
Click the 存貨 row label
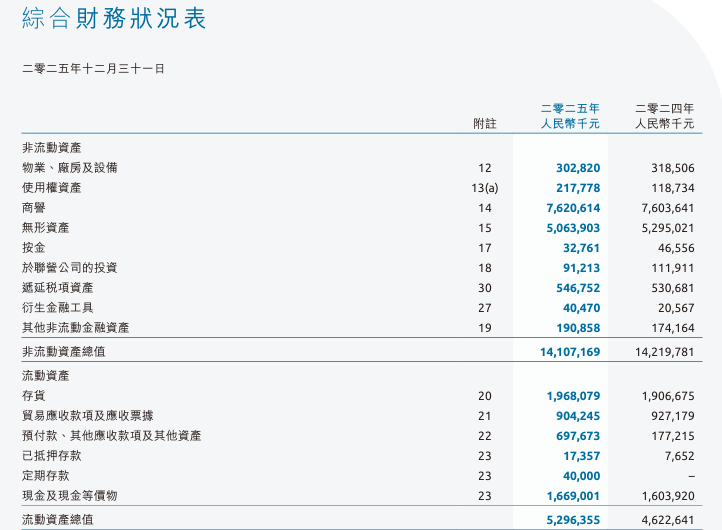pos(34,396)
